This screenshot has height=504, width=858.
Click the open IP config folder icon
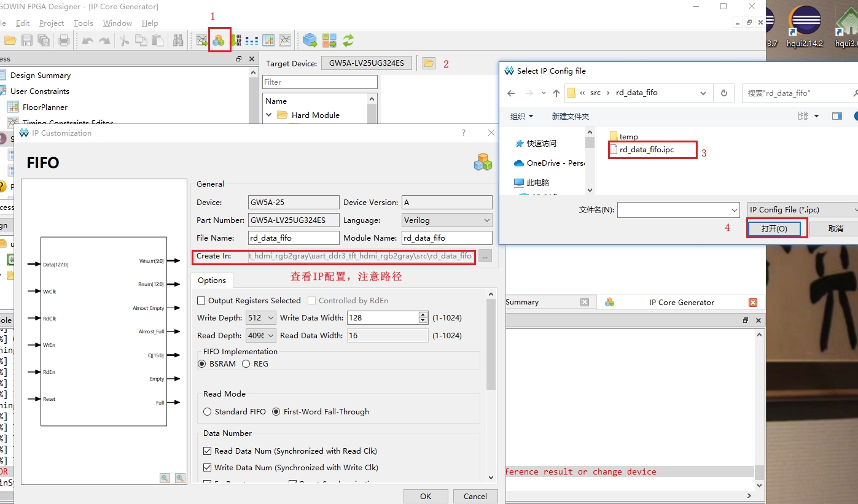[428, 63]
